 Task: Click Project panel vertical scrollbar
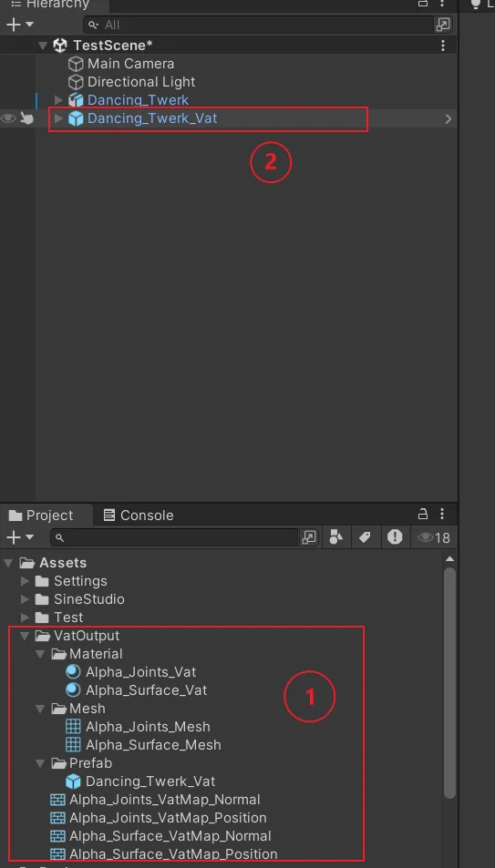[x=449, y=682]
